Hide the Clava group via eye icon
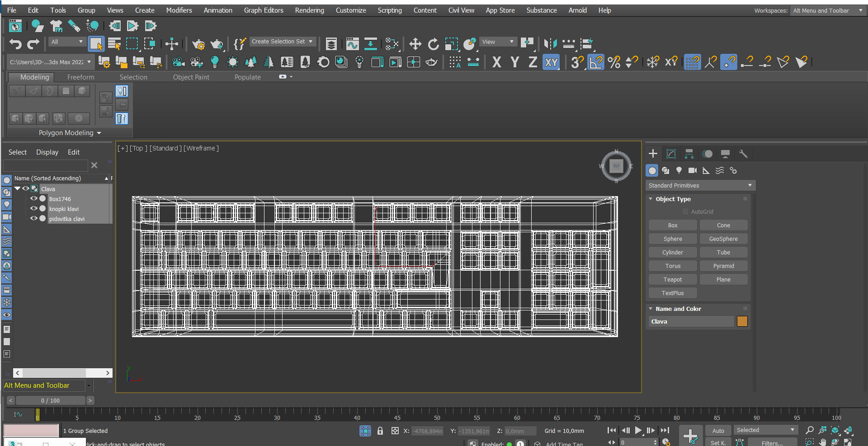 pos(26,189)
